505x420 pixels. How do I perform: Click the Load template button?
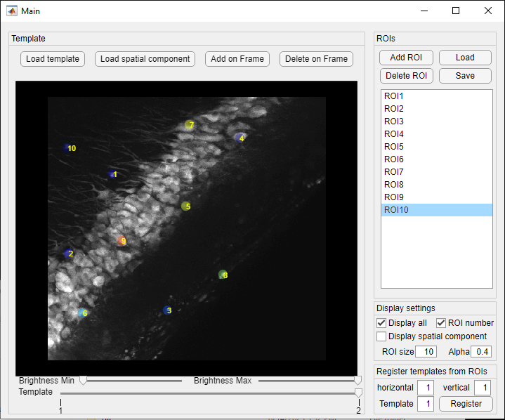pos(53,59)
